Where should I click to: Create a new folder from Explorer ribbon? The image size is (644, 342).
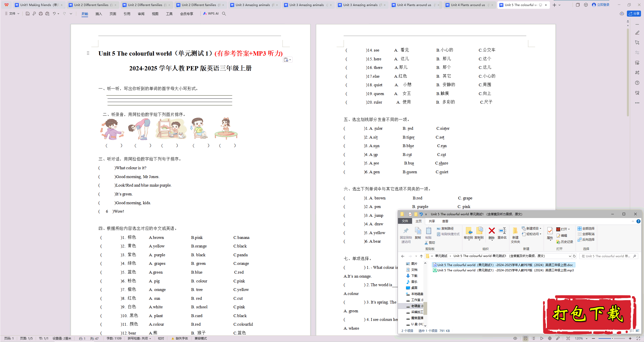click(x=515, y=235)
